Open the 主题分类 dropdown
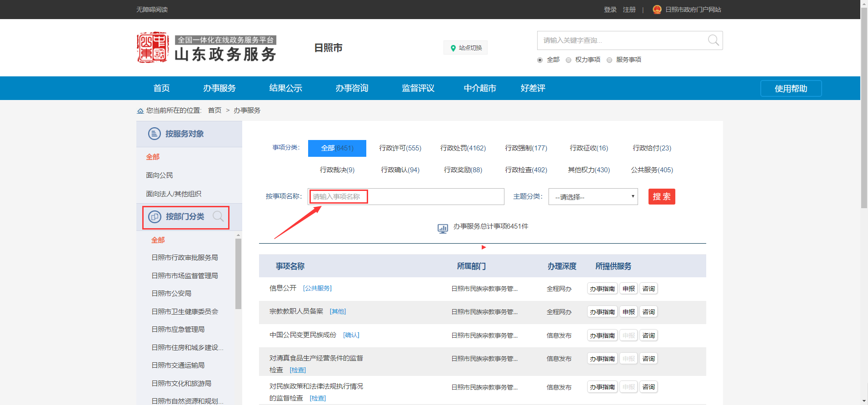868x405 pixels. 593,197
